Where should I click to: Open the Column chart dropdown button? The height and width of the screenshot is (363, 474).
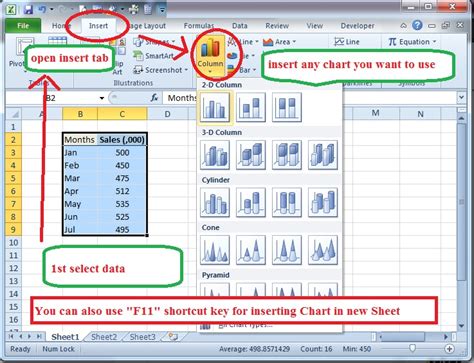(210, 55)
